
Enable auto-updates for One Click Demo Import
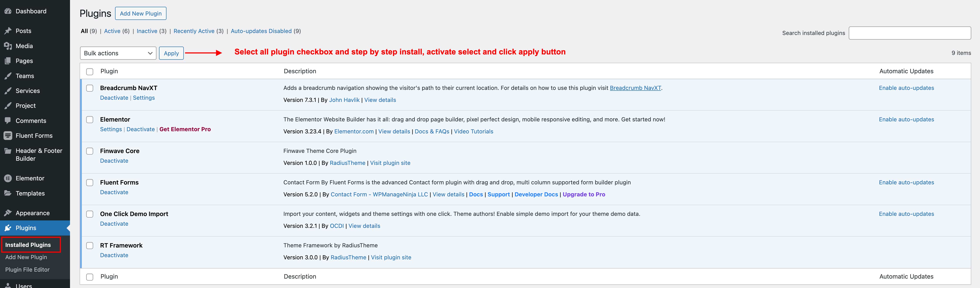tap(906, 214)
